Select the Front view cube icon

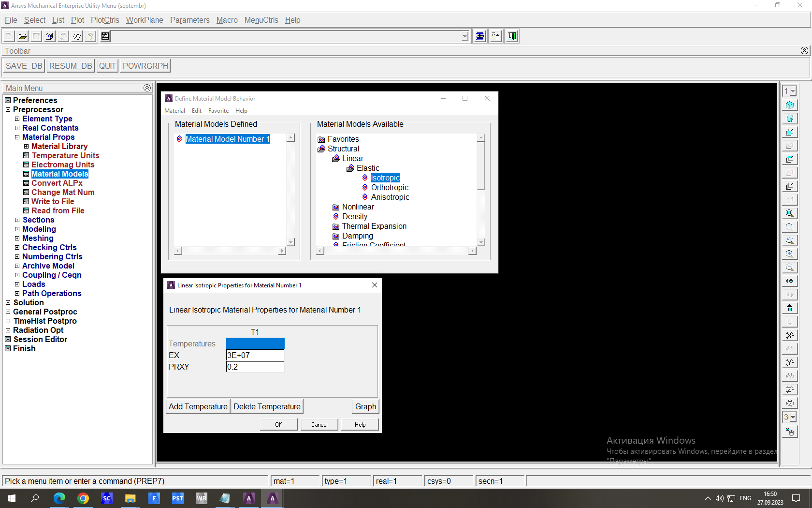790,132
